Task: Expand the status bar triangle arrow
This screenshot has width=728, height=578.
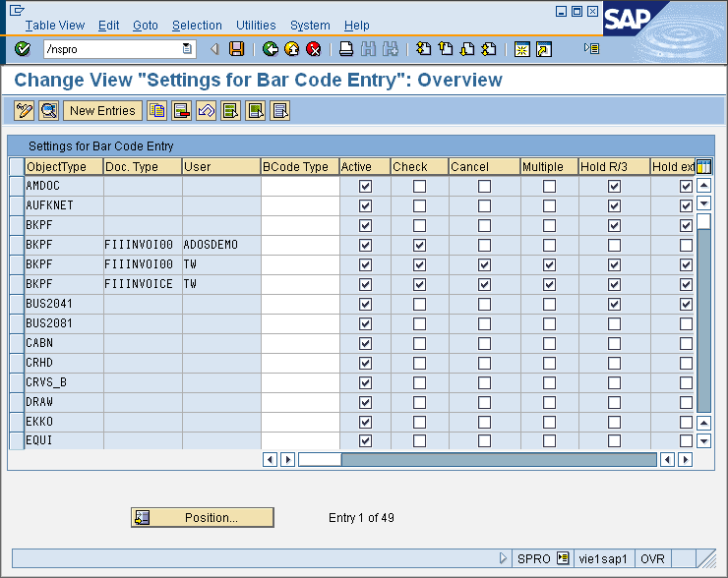Action: coord(504,558)
